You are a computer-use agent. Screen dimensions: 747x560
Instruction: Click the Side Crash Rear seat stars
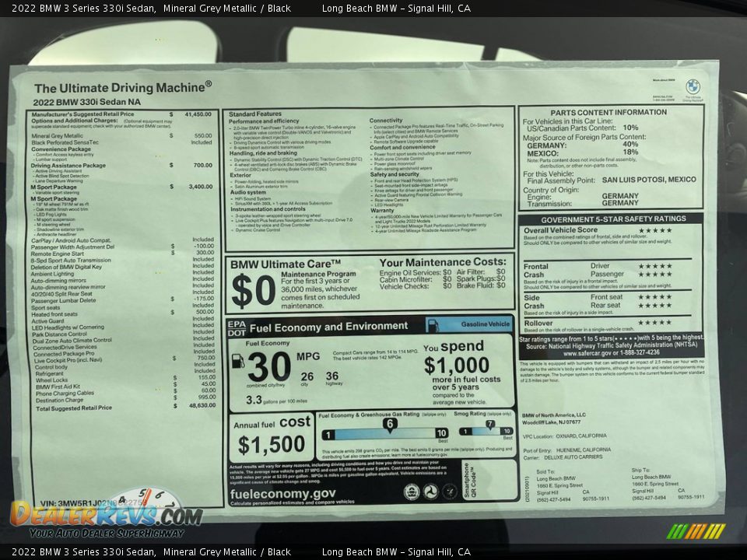coord(655,305)
